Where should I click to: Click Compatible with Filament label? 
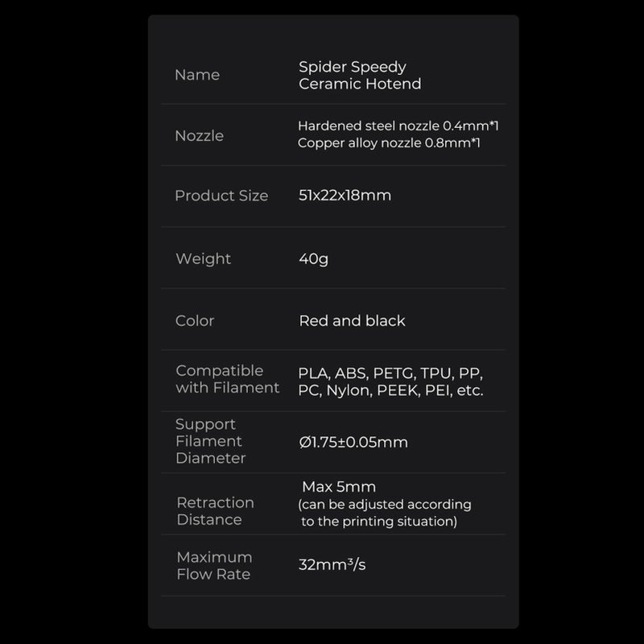point(228,379)
